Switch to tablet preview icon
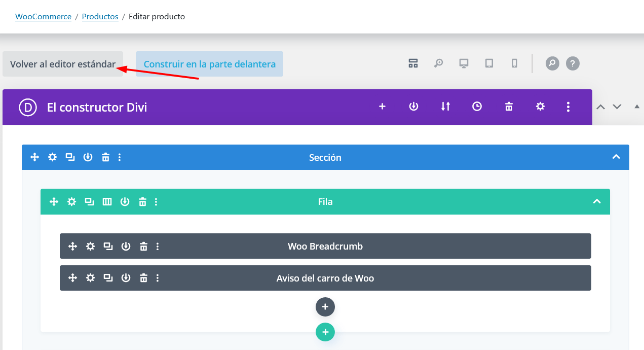The image size is (644, 350). point(489,63)
